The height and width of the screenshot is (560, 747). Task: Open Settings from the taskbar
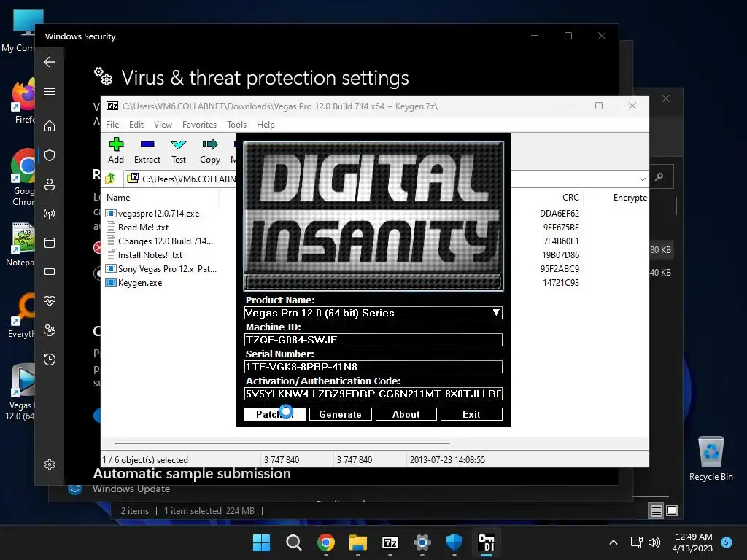pos(422,542)
